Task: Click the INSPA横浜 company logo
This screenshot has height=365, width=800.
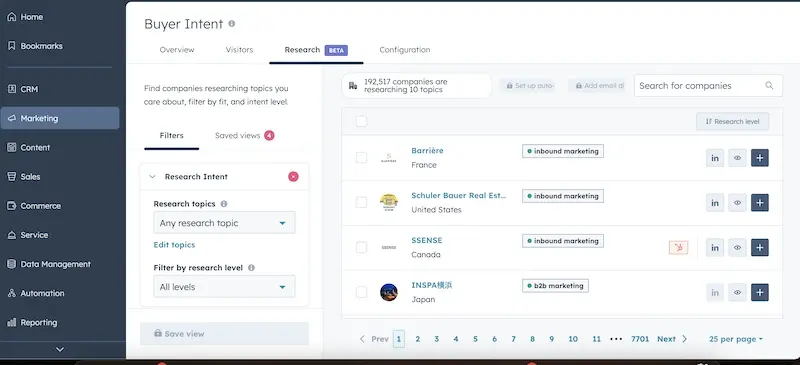Action: (389, 293)
